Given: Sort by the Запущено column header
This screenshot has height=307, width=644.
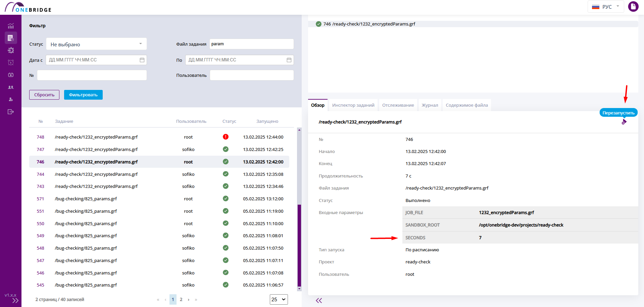Looking at the screenshot, I should click(267, 121).
